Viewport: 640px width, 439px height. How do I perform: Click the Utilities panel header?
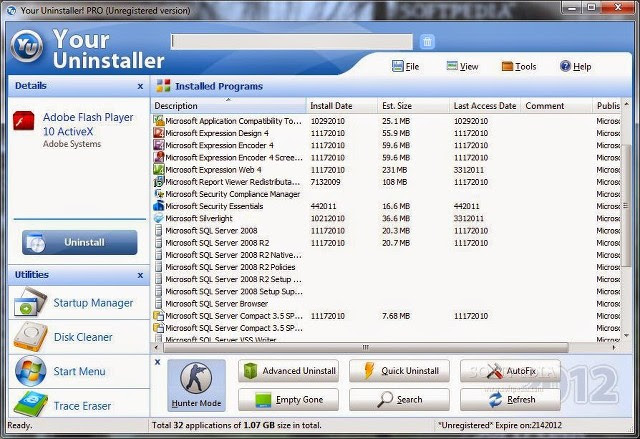[x=78, y=275]
